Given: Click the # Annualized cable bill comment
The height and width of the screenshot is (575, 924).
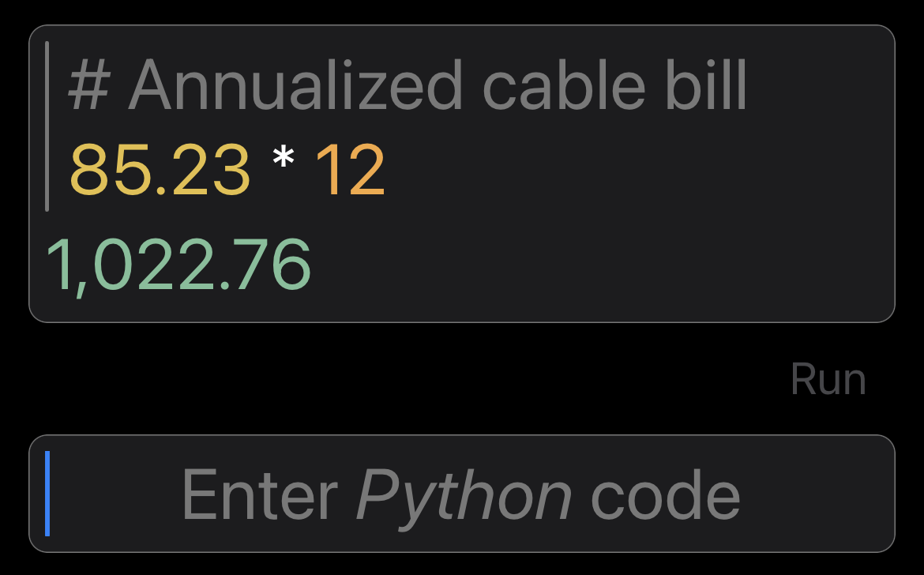Looking at the screenshot, I should [x=408, y=86].
